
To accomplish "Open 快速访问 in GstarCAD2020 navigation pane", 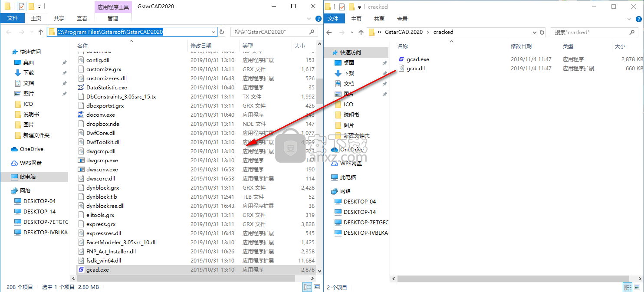I will (30, 52).
